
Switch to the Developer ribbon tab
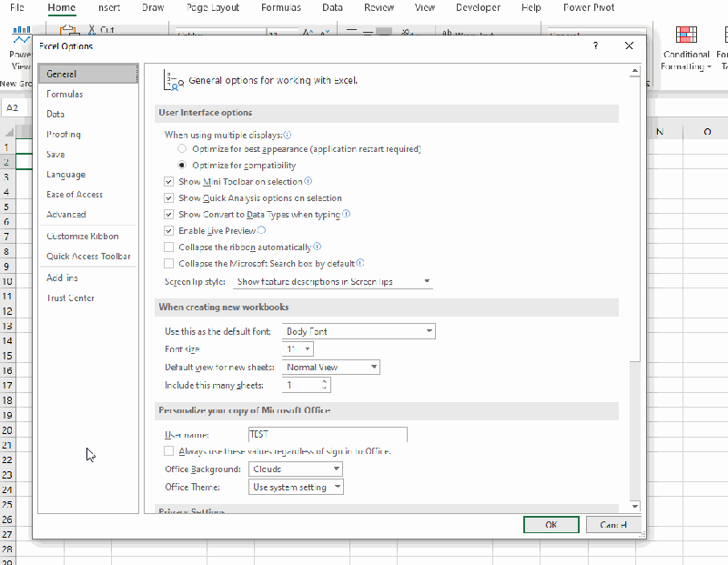(x=478, y=7)
